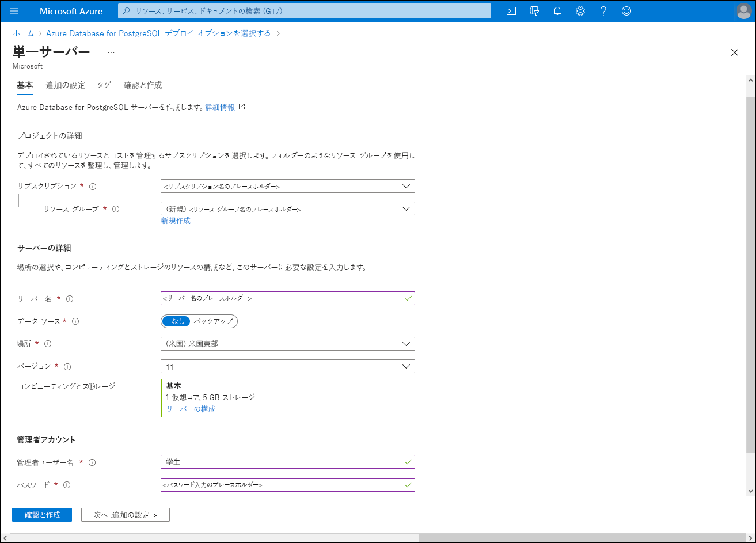Open the account avatar menu

pyautogui.click(x=744, y=11)
